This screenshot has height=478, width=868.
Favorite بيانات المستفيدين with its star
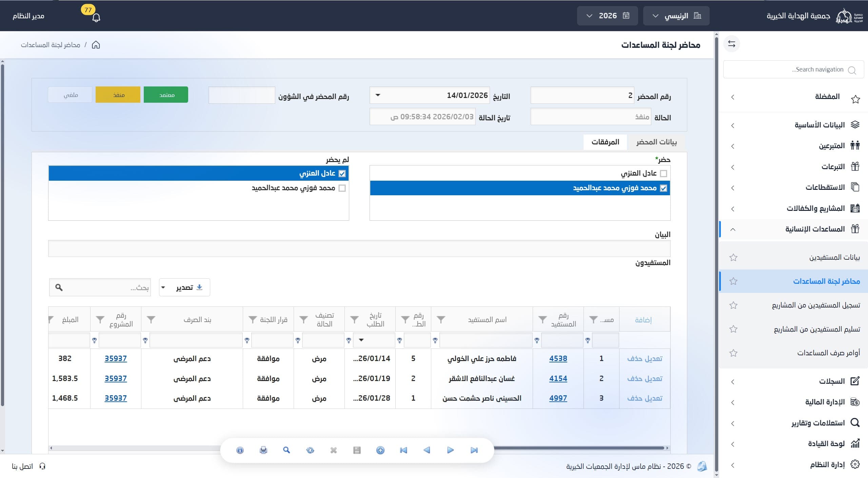733,257
